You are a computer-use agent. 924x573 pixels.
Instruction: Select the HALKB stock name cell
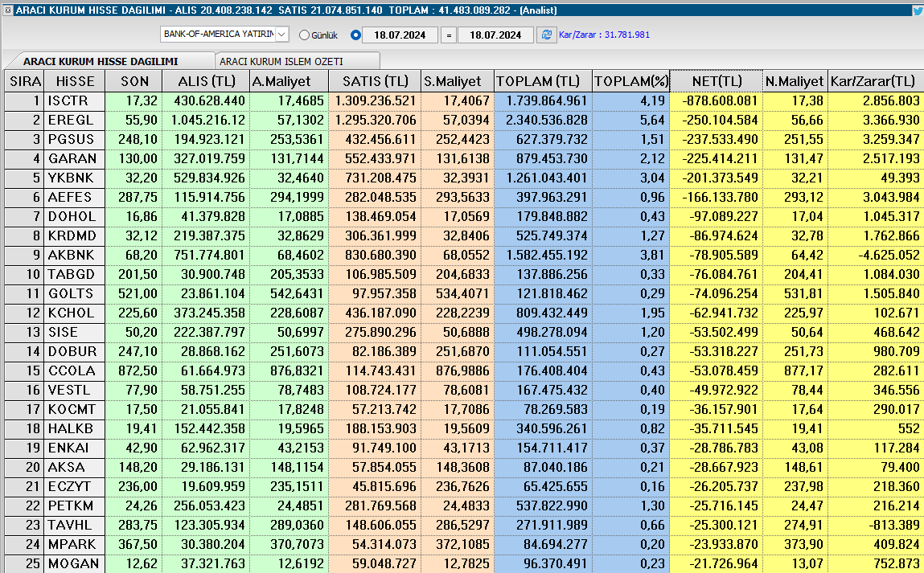tap(75, 428)
